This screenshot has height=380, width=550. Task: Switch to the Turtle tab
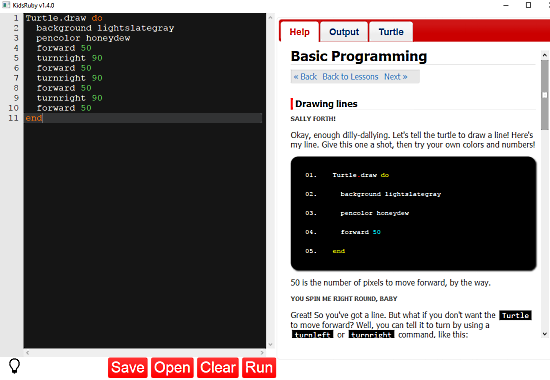[391, 32]
